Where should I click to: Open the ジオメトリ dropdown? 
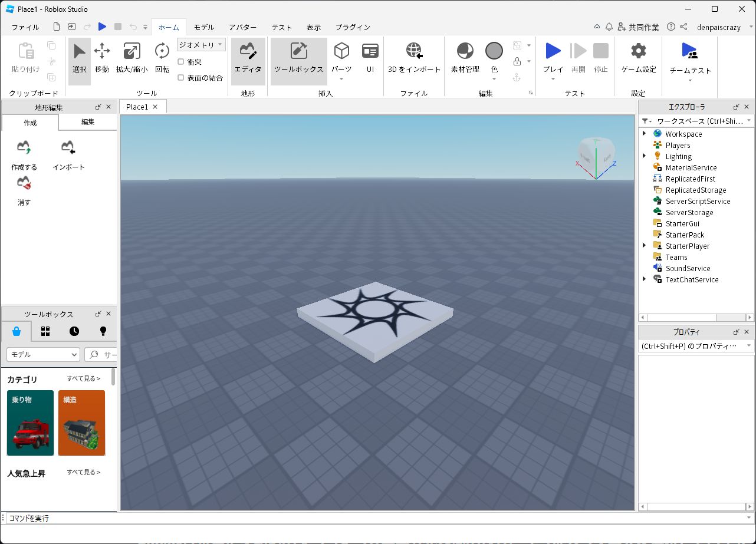(x=200, y=44)
